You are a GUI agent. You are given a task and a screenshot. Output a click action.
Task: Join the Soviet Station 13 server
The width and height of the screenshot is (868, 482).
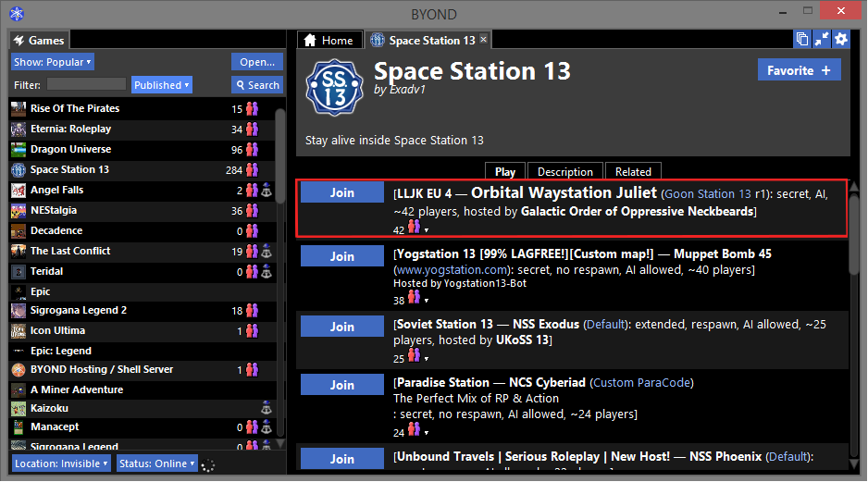coord(342,327)
